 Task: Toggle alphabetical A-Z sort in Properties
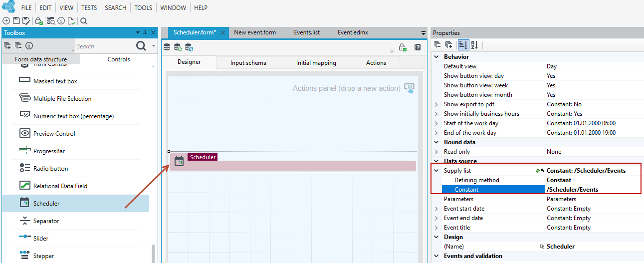474,45
